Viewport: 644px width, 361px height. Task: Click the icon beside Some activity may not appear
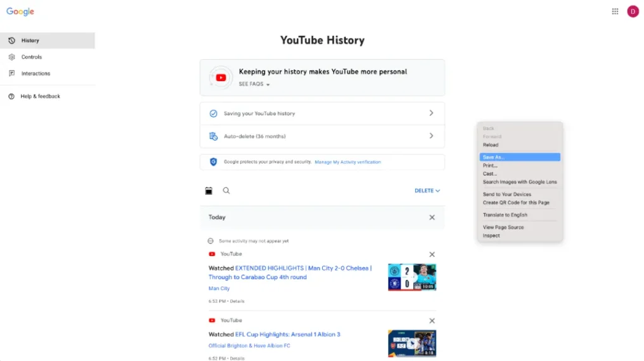(210, 241)
